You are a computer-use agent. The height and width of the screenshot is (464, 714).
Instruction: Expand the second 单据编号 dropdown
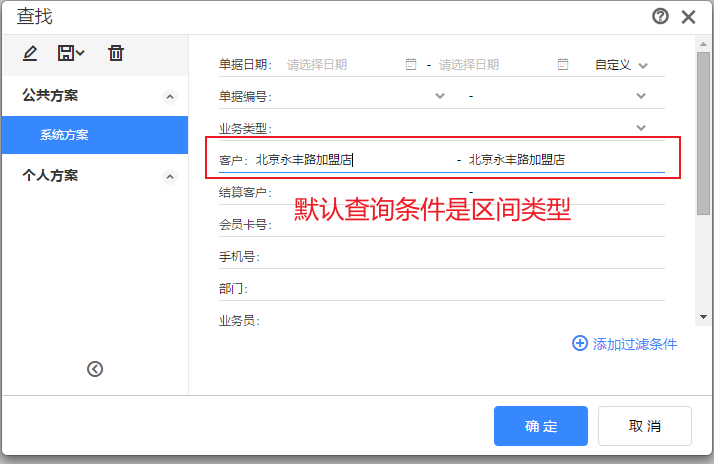(x=641, y=96)
